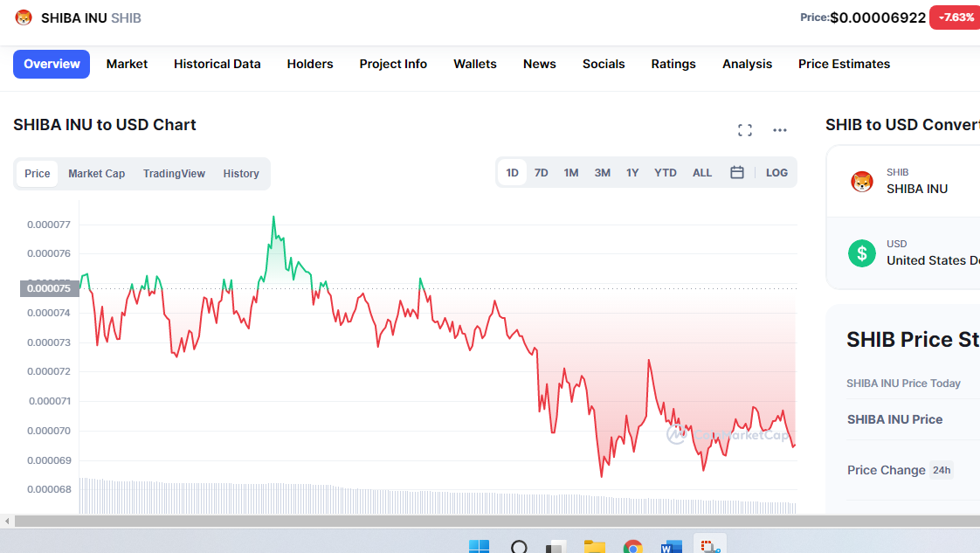
Task: Click 'SHIBA INU Price Today' label
Action: pyautogui.click(x=903, y=383)
